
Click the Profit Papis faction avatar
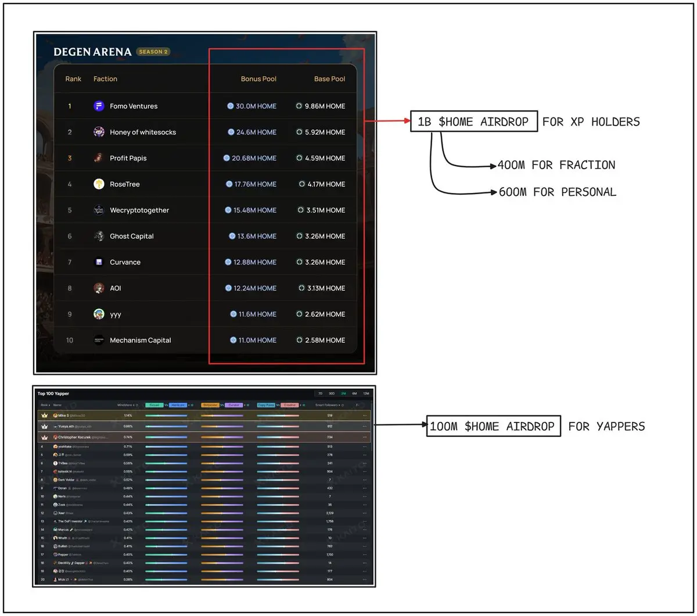click(99, 158)
